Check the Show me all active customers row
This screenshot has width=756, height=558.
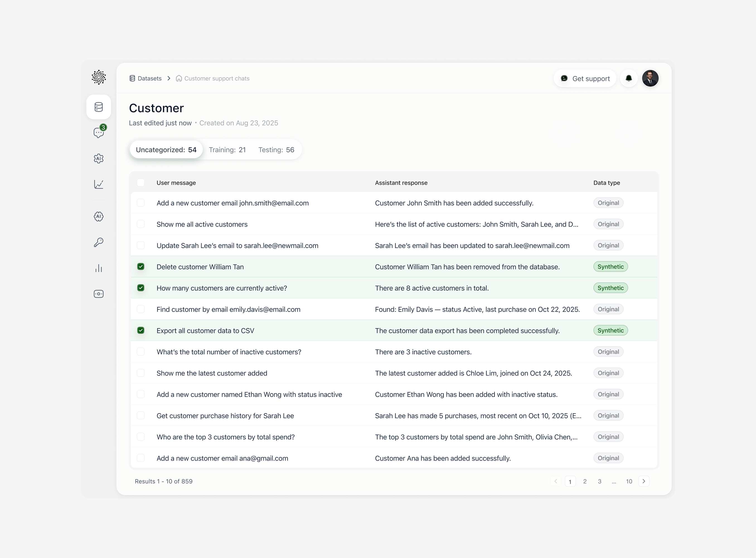141,224
